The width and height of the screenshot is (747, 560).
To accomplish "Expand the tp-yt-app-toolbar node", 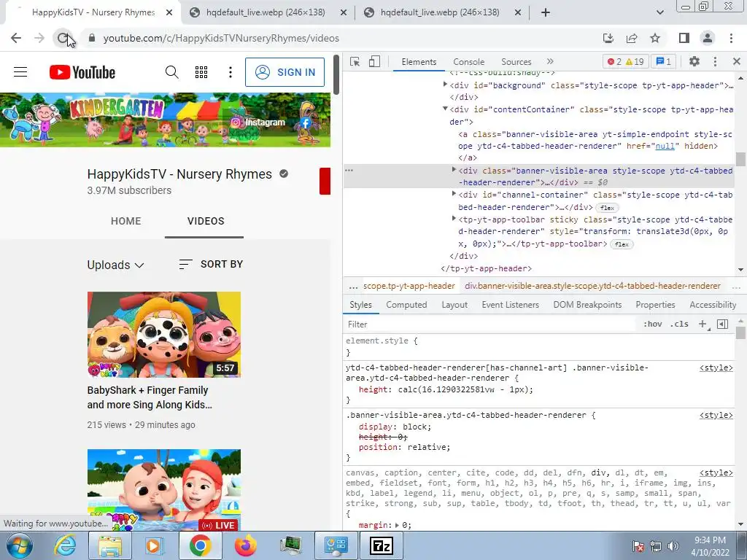I will [454, 219].
